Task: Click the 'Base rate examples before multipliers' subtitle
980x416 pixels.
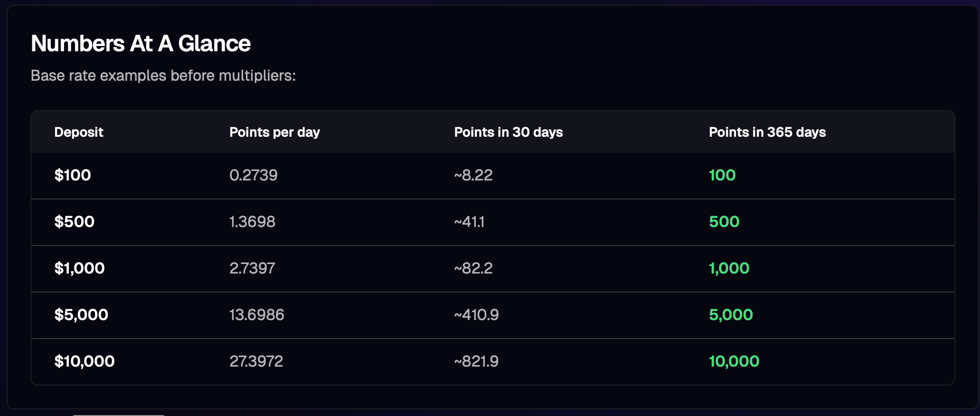Action: 163,76
